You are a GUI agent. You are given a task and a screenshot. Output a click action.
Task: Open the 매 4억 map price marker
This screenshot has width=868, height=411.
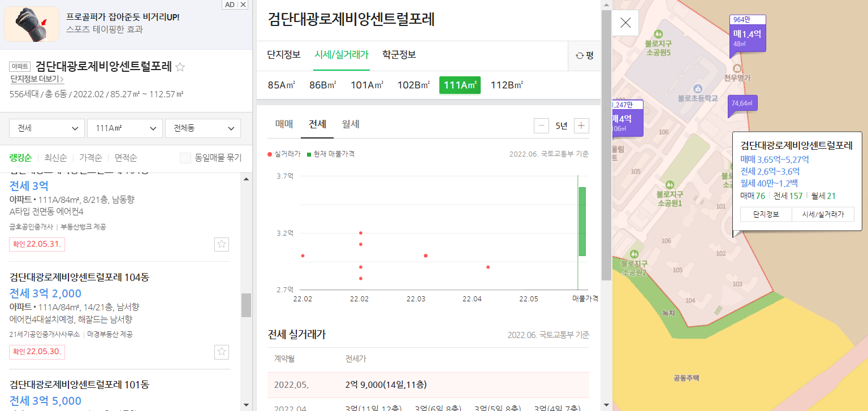tap(628, 119)
